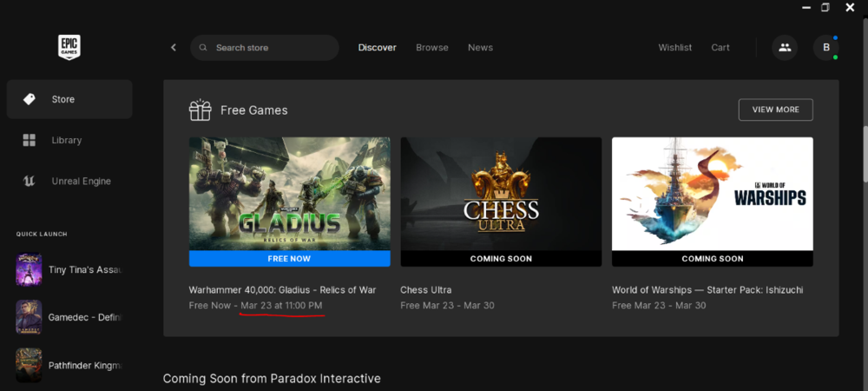Select Unreal Engine in the sidebar
The height and width of the screenshot is (391, 868).
point(69,181)
